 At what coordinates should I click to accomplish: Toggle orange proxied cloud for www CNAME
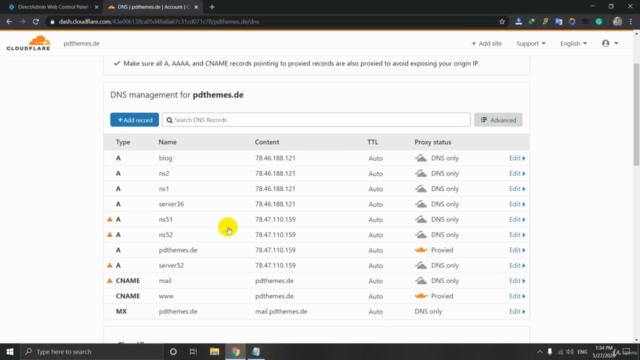[421, 296]
